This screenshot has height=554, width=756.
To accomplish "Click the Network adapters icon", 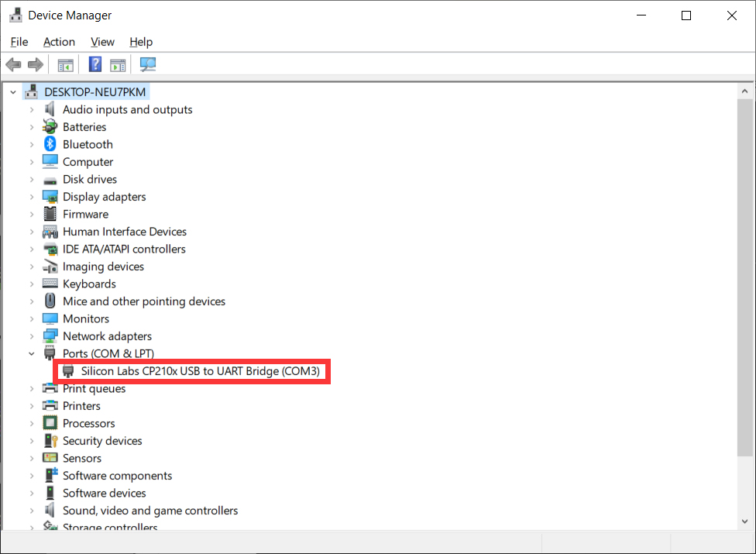I will 50,335.
